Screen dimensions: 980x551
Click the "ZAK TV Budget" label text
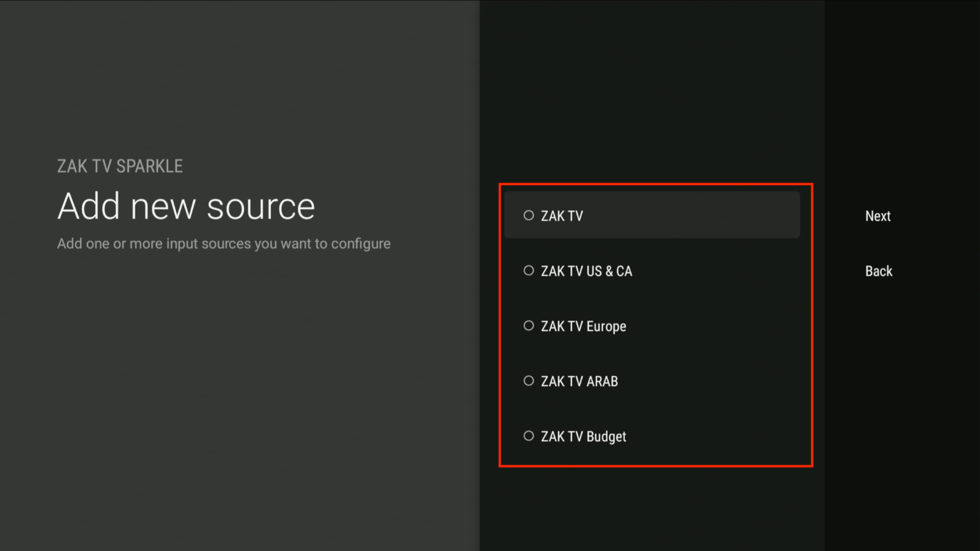(x=583, y=436)
